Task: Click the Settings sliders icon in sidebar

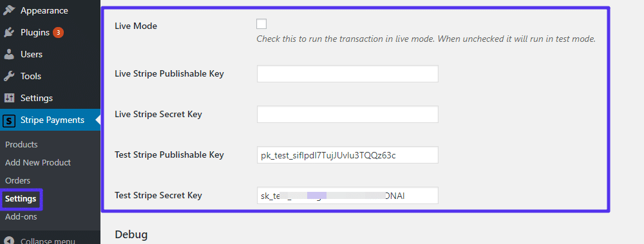Action: pyautogui.click(x=9, y=98)
